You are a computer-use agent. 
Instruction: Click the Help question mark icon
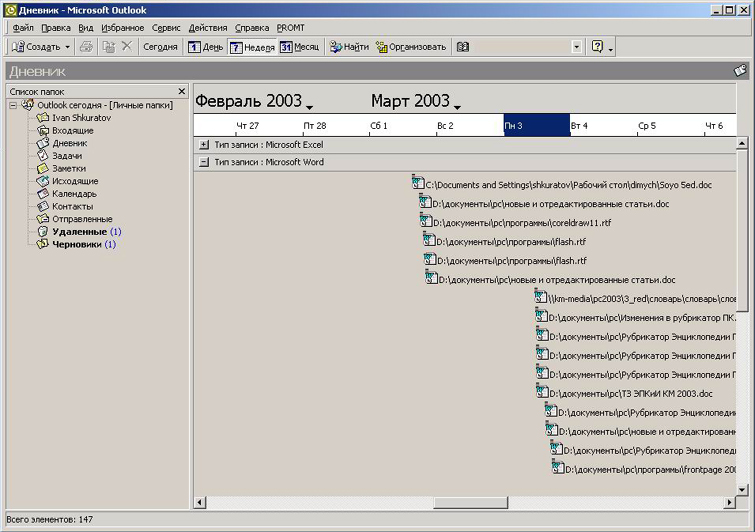pos(597,47)
